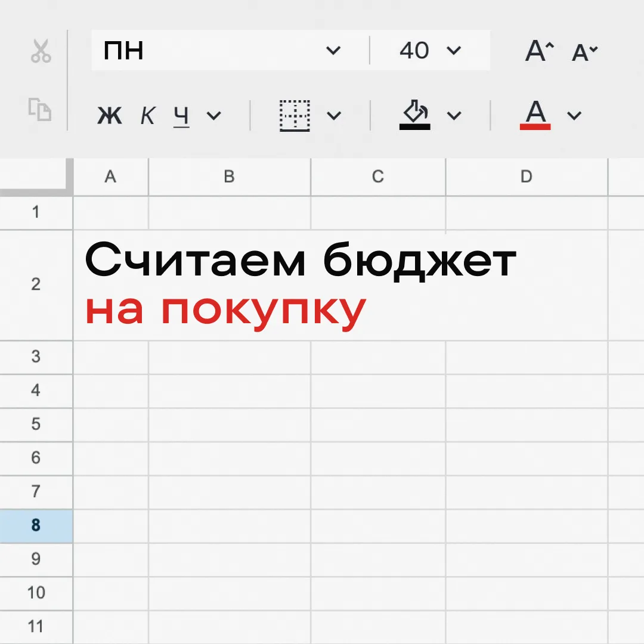Viewport: 644px width, 644px height.
Task: Toggle italic with the К button
Action: coord(147,116)
